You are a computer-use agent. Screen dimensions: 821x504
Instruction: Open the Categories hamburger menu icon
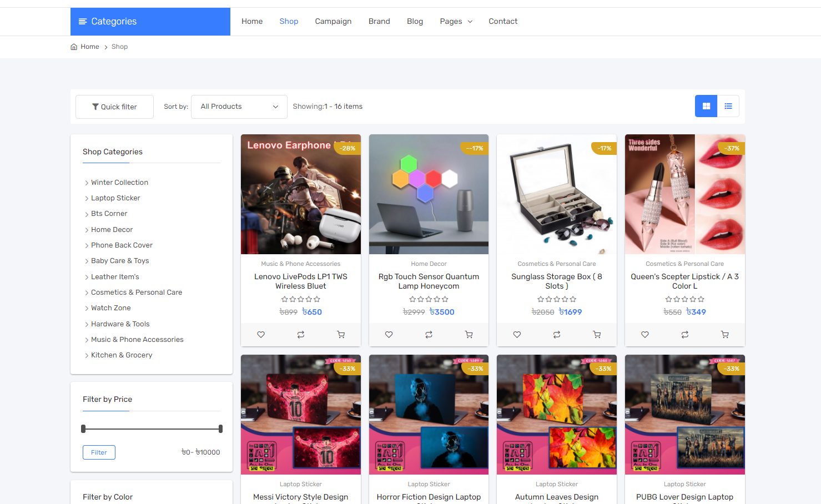click(83, 21)
